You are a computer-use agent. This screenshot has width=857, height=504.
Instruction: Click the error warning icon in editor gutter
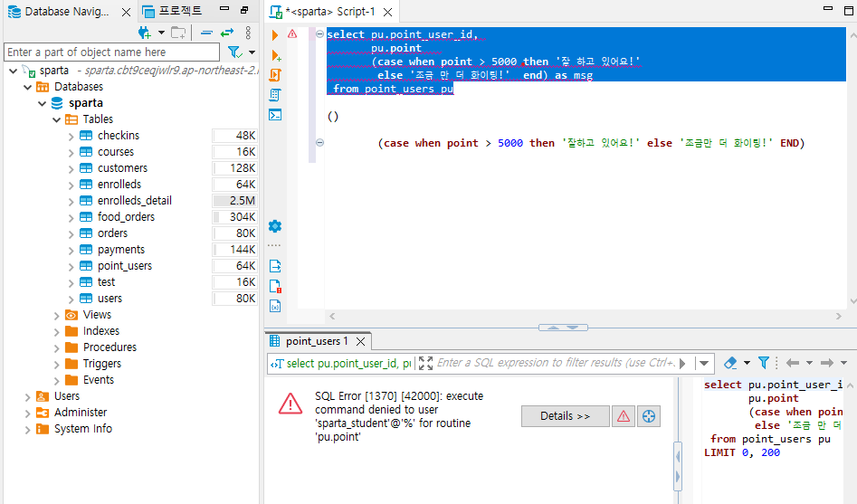coord(292,33)
